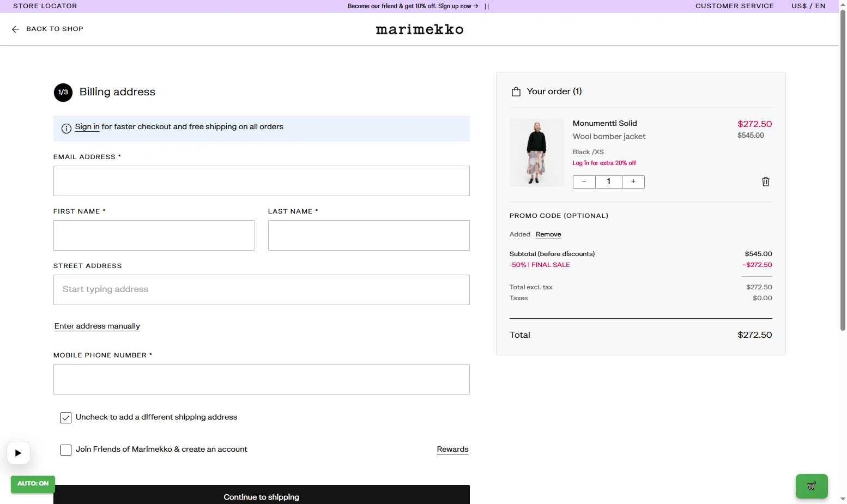Viewport: 847px width, 504px height.
Task: Click the 1/3 step indicator badge
Action: (x=63, y=92)
